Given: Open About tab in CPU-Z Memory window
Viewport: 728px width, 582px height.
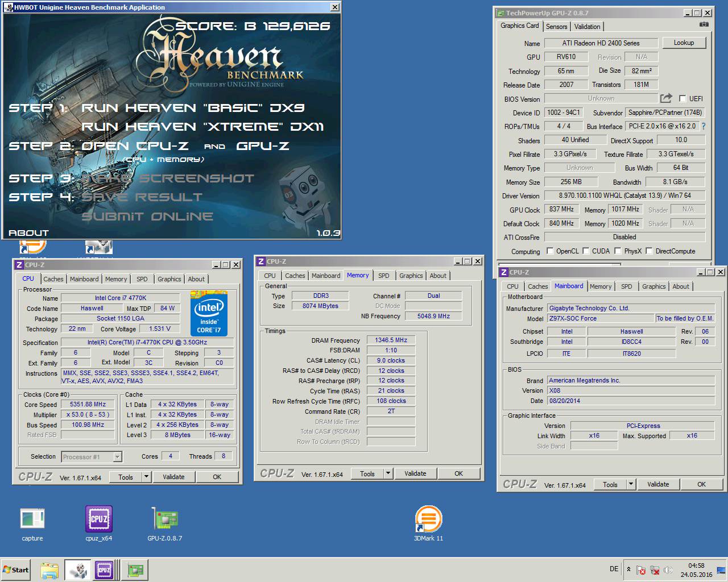Looking at the screenshot, I should pyautogui.click(x=438, y=276).
